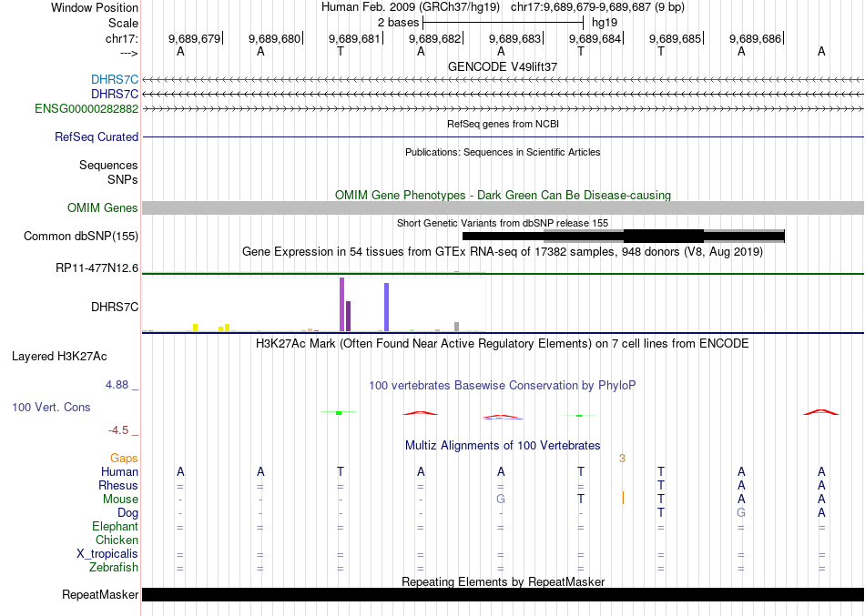The image size is (865, 616).
Task: Click the orange Gaps label
Action: click(124, 459)
